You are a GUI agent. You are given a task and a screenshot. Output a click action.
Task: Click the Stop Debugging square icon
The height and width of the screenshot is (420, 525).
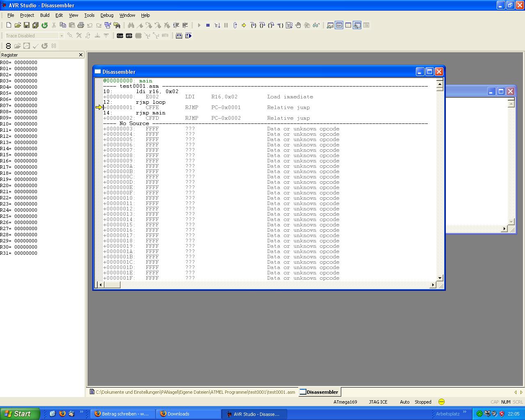click(x=208, y=25)
